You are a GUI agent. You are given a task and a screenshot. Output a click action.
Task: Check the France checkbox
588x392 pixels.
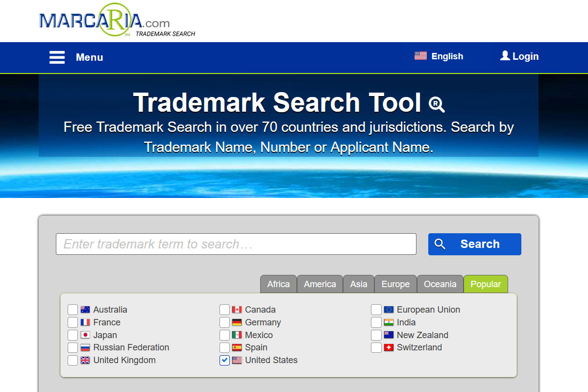pos(73,322)
